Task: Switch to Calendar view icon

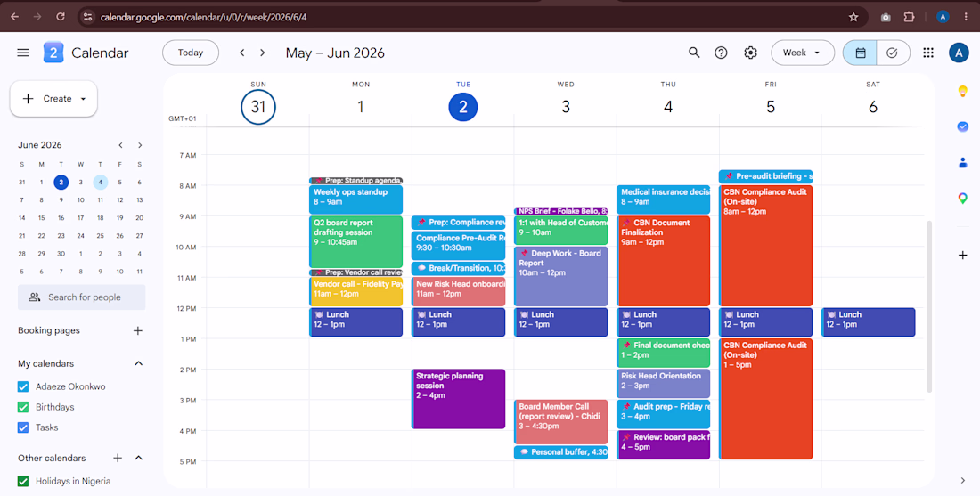Action: pyautogui.click(x=860, y=53)
